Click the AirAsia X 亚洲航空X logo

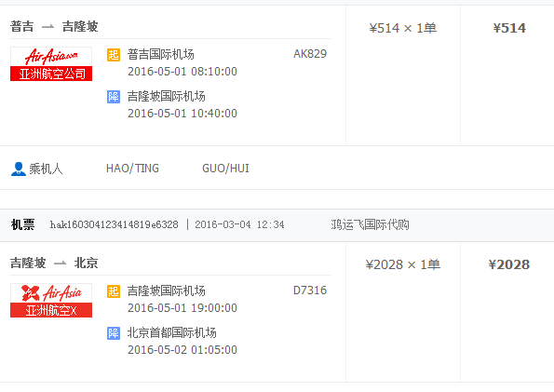click(x=51, y=301)
